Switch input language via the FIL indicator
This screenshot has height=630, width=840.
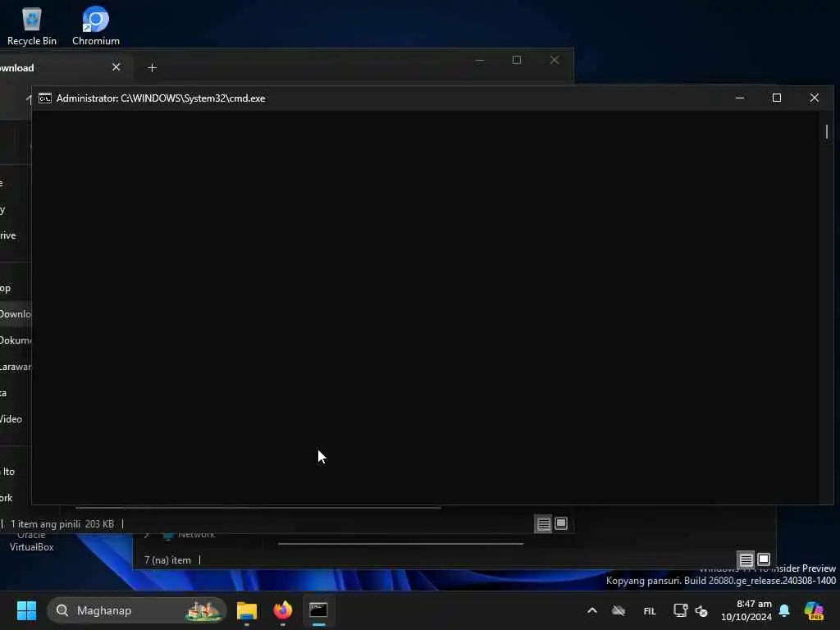[x=650, y=611]
